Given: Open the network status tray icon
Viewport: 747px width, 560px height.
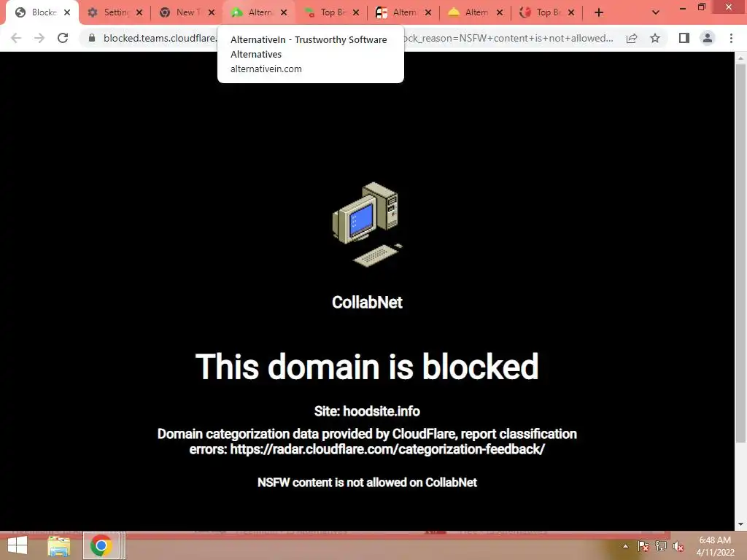Looking at the screenshot, I should coord(661,546).
